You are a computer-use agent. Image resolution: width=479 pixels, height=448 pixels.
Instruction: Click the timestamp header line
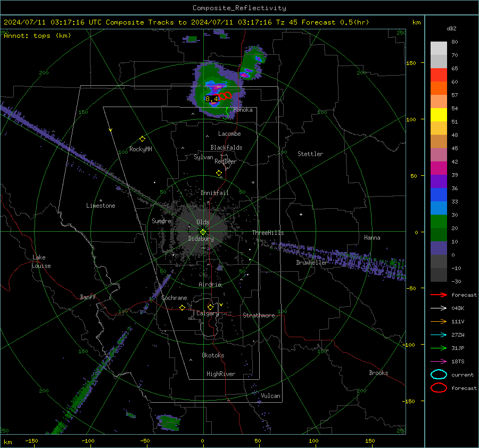pos(186,22)
